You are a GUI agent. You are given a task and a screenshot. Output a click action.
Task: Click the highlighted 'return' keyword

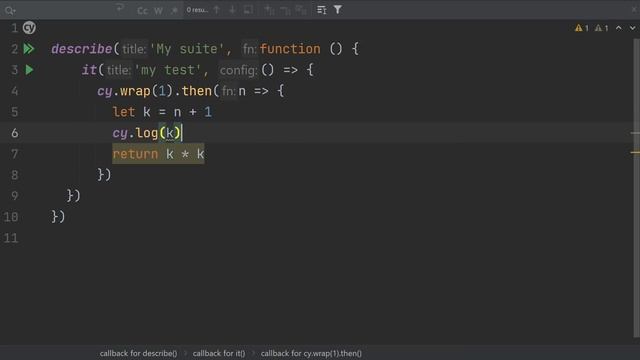135,154
